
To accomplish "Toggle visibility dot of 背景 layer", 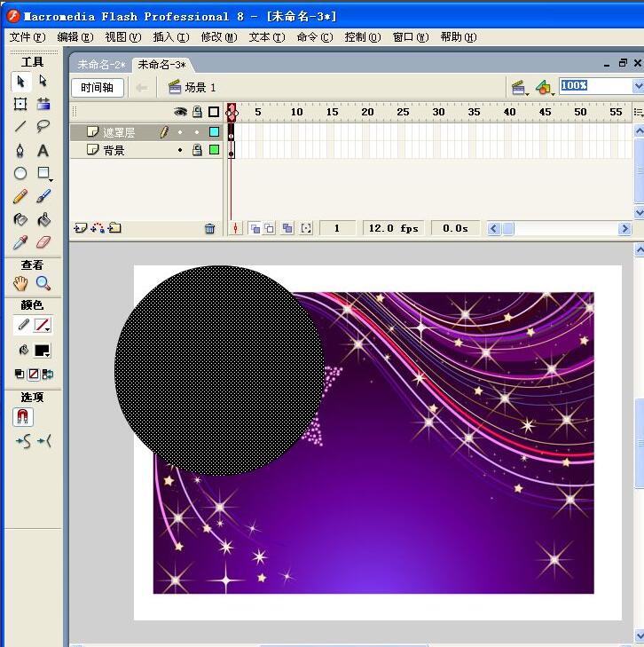I will (x=180, y=150).
